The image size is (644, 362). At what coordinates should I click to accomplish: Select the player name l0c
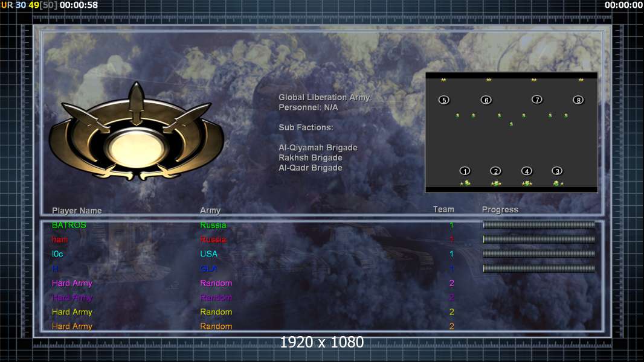click(x=57, y=254)
